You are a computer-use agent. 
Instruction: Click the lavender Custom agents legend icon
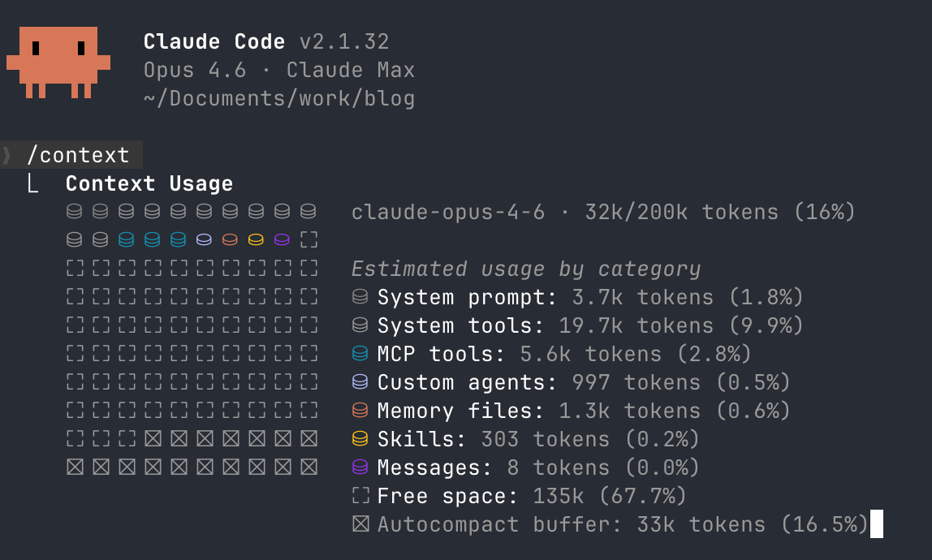click(x=360, y=382)
